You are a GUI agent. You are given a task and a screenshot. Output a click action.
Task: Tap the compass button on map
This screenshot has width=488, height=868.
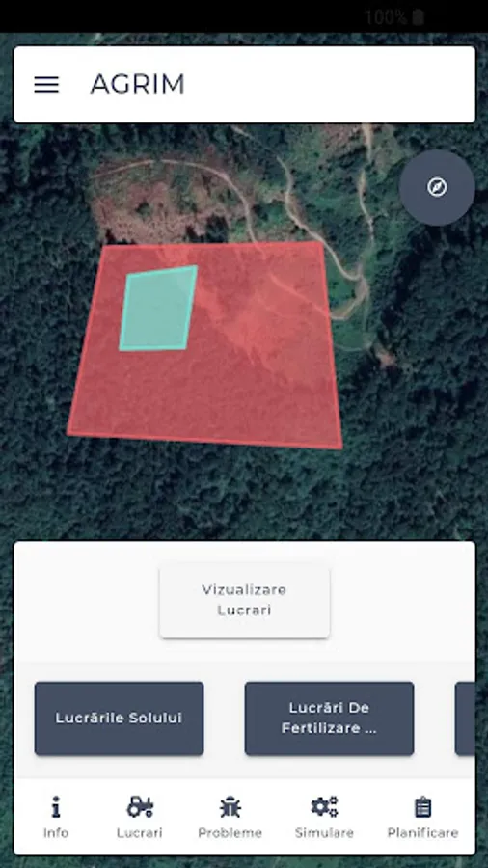(437, 188)
